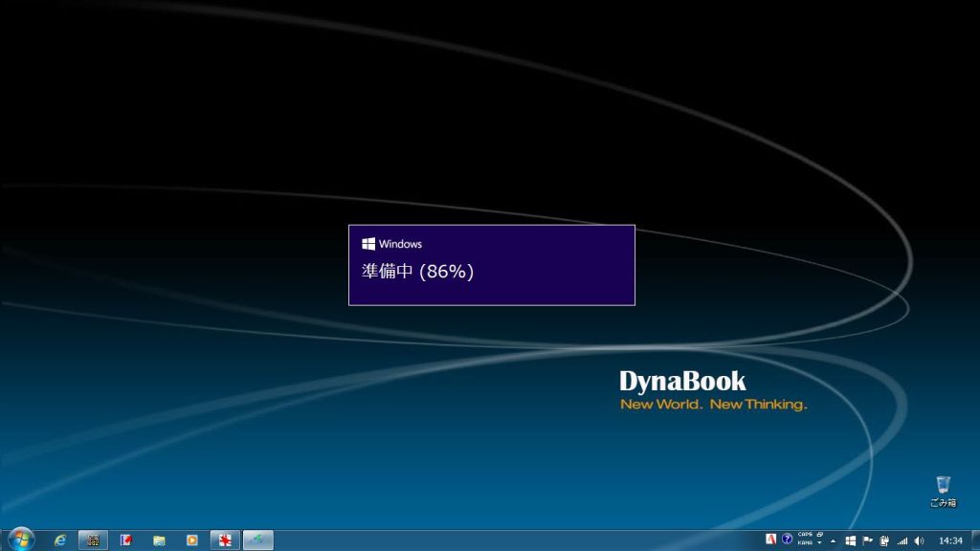Viewport: 980px width, 551px height.
Task: Launch Windows Media Player from taskbar
Action: pos(191,540)
